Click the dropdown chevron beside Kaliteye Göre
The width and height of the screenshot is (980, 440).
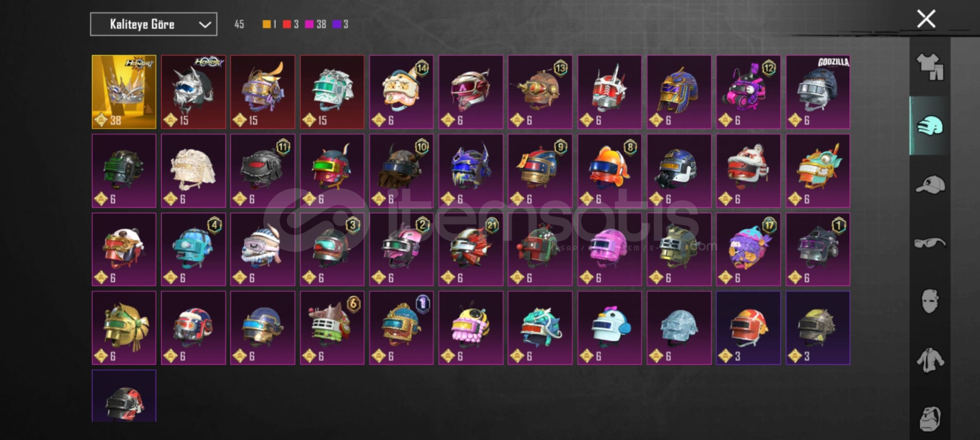click(205, 24)
